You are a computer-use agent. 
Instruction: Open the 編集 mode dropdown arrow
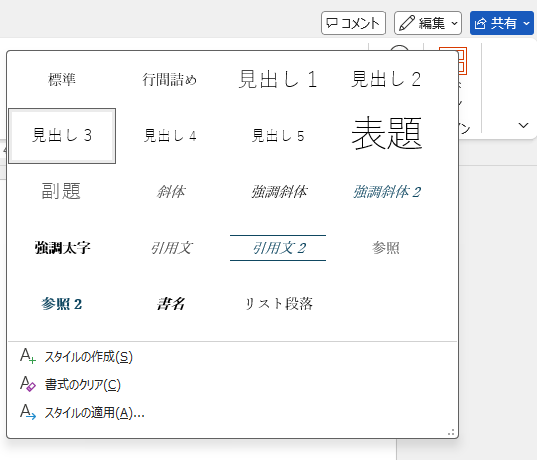tap(454, 24)
